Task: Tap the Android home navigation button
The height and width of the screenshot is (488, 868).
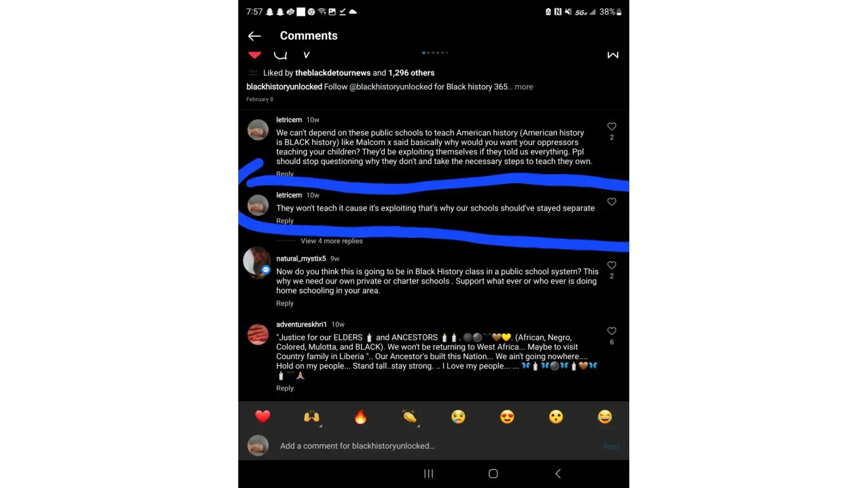Action: (x=493, y=473)
